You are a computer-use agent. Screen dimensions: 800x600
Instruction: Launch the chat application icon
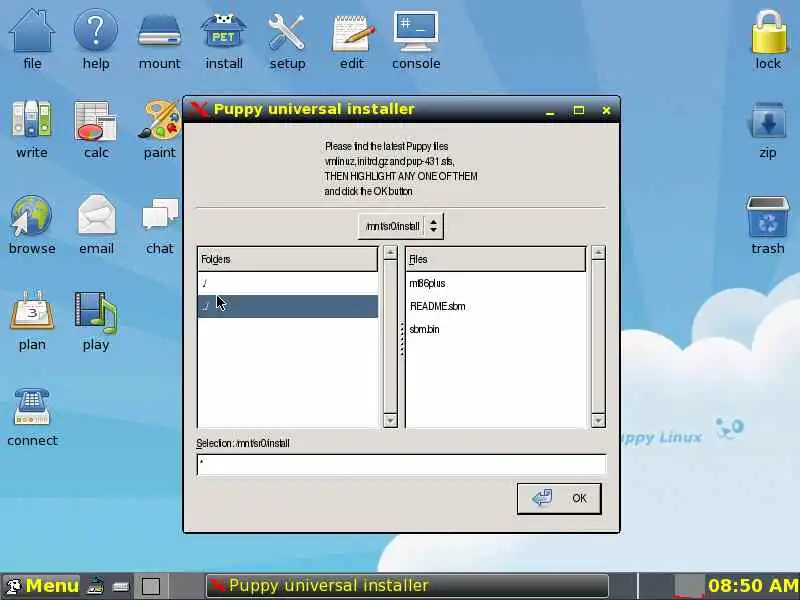[160, 224]
